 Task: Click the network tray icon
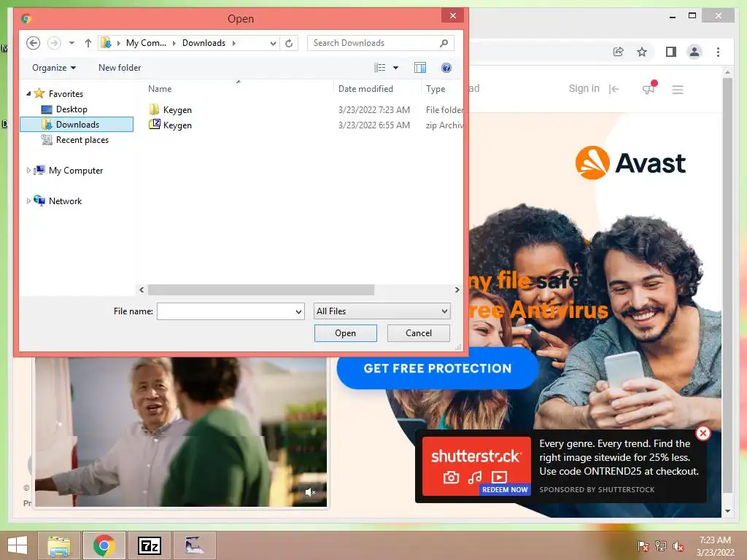click(x=661, y=546)
